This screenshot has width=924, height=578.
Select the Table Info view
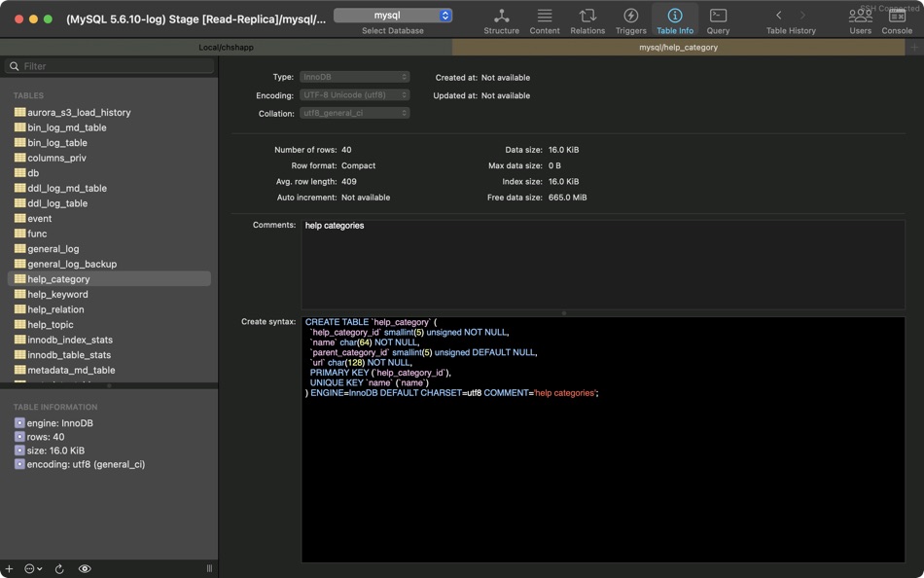pyautogui.click(x=675, y=21)
